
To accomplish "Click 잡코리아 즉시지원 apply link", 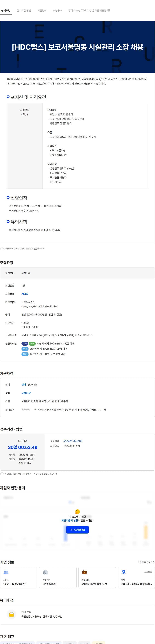I will tap(73, 441).
